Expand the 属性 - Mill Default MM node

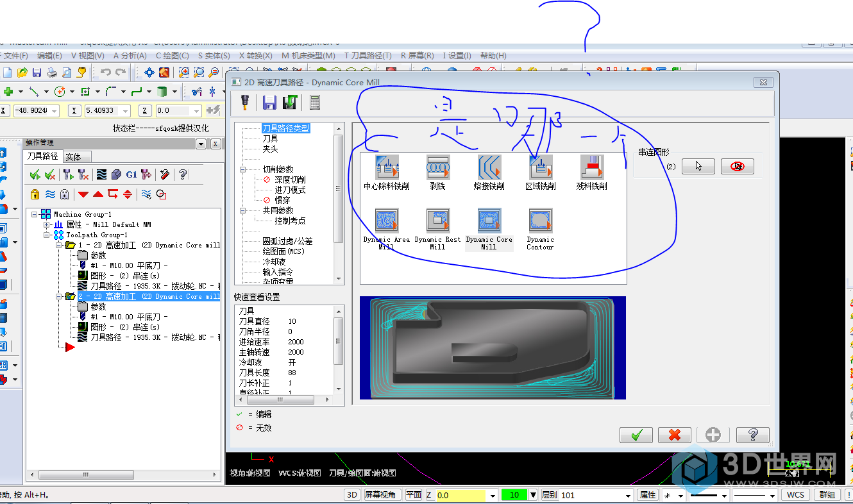46,224
